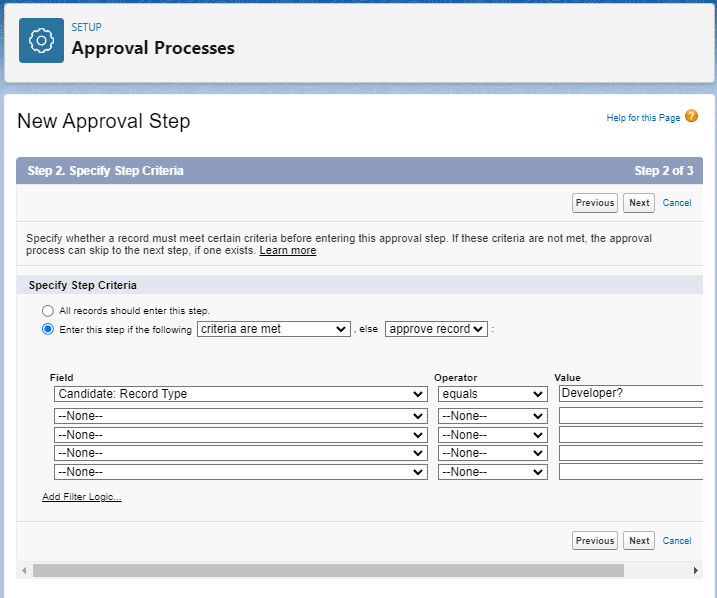Click the Setup gear icon
Image resolution: width=717 pixels, height=598 pixels.
click(x=41, y=41)
